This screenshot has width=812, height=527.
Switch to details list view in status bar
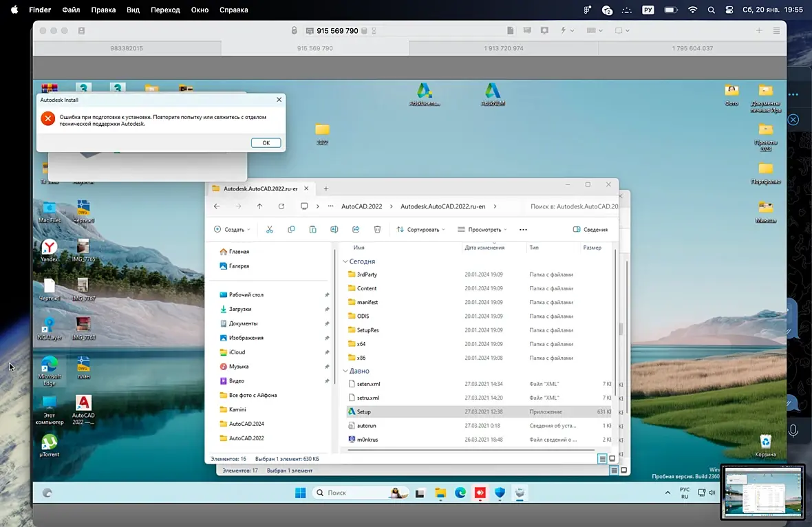602,459
